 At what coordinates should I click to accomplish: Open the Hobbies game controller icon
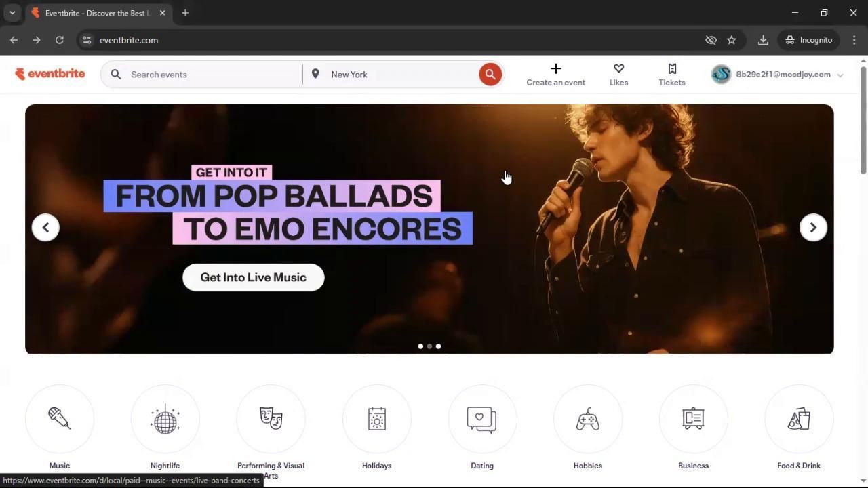(x=587, y=419)
